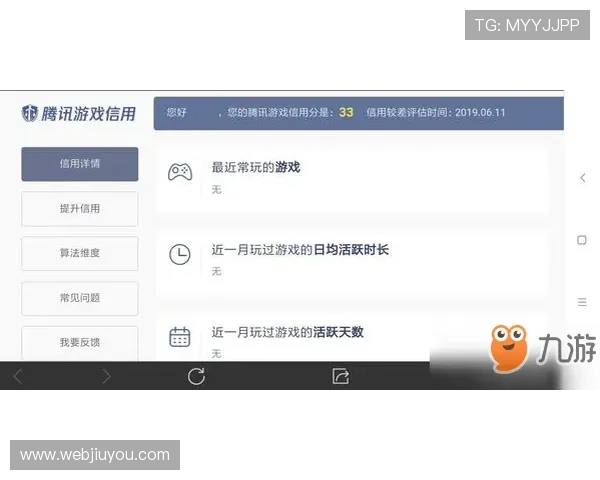Click the 腾讯游戏信用 title text
Viewport: 600px width, 480px height.
88,114
